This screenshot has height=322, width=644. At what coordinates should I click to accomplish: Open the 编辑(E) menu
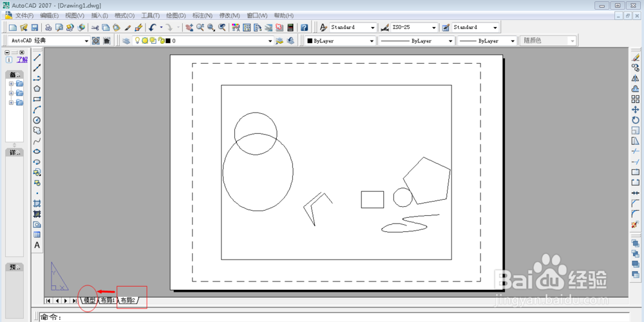tap(50, 15)
